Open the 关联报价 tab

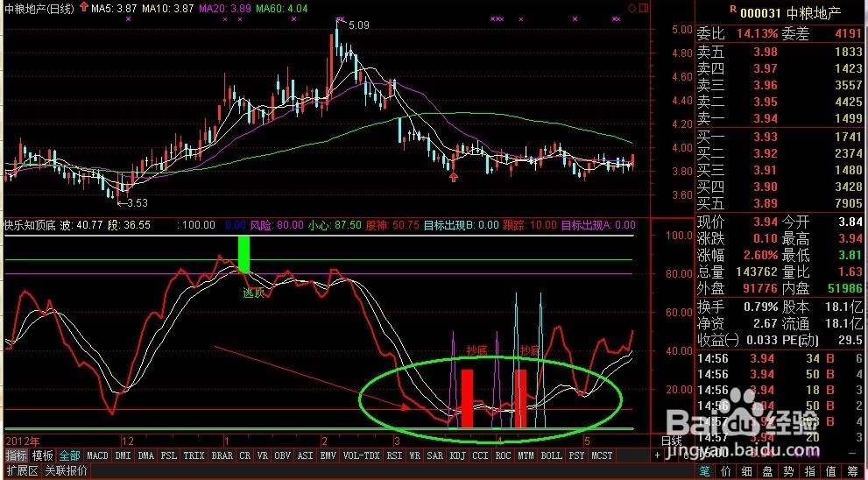(66, 471)
